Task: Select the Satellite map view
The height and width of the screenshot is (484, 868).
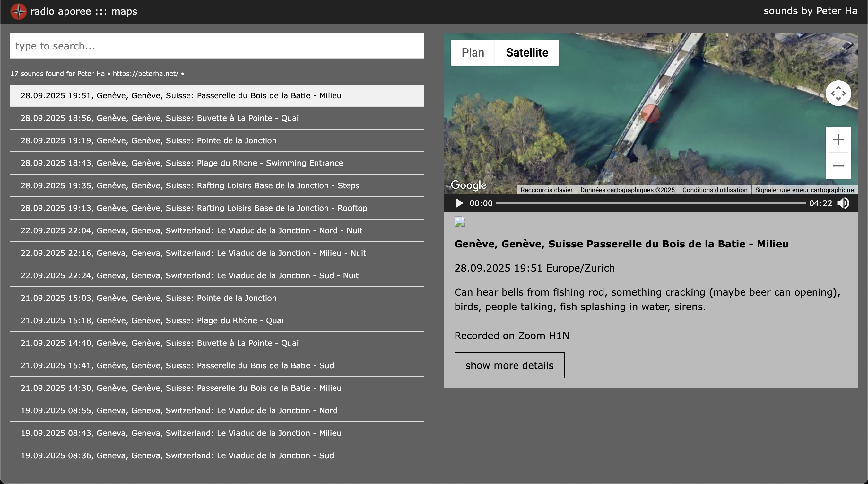Action: click(527, 53)
